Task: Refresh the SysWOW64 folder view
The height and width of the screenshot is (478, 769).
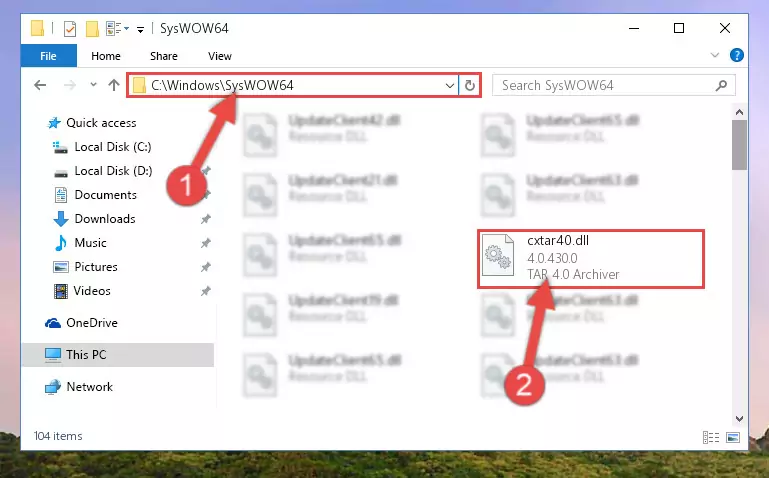Action: click(x=470, y=85)
